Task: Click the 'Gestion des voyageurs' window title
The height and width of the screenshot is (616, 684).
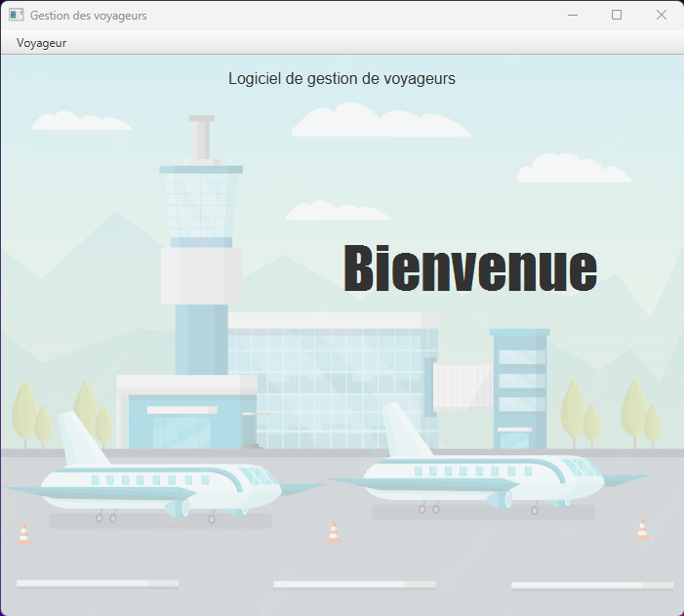Action: [89, 16]
